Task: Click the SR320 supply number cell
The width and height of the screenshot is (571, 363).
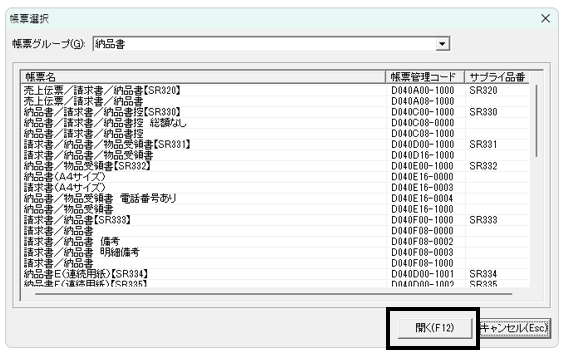Action: click(483, 90)
